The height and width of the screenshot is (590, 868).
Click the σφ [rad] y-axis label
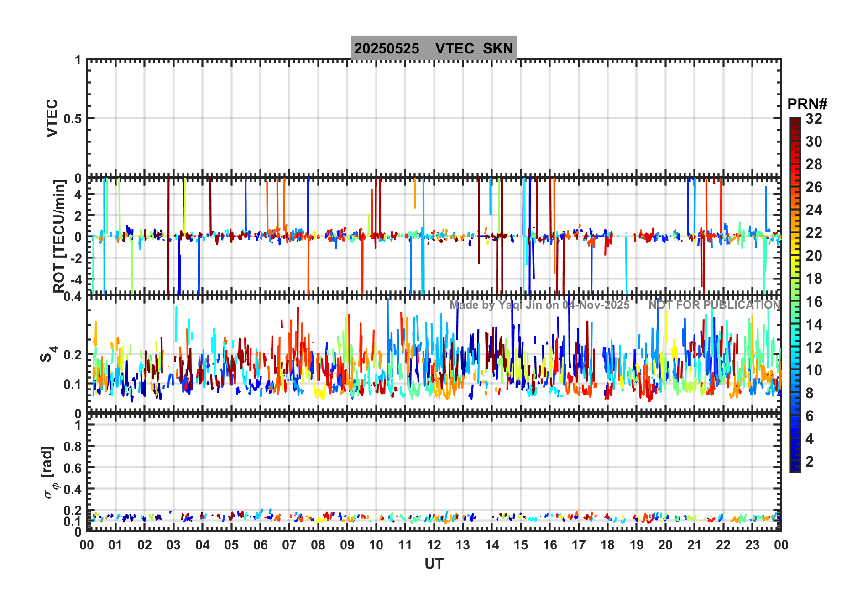tap(49, 473)
